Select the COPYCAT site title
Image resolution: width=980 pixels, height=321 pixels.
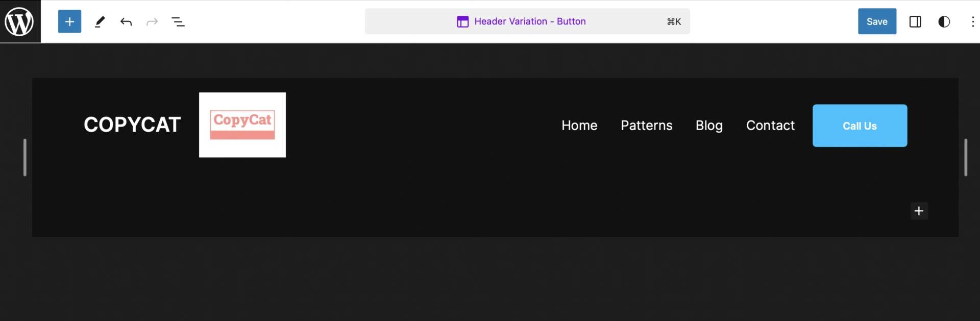132,125
